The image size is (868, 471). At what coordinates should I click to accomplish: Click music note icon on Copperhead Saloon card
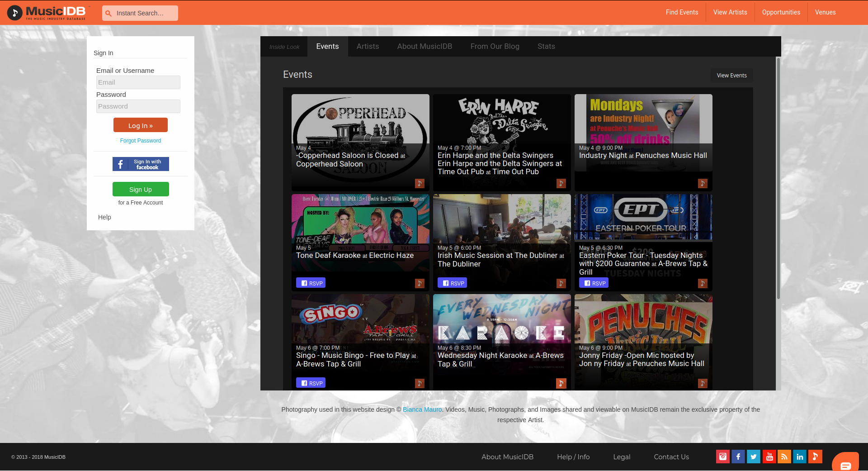(420, 183)
